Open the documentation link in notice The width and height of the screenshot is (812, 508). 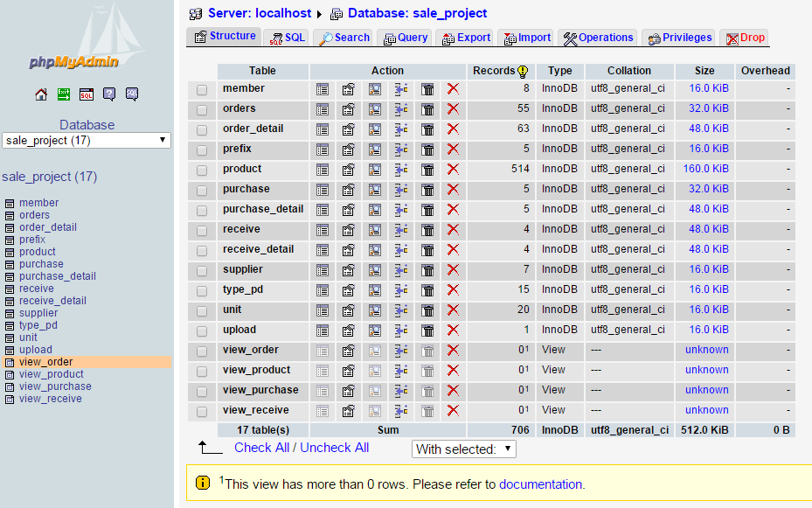tap(541, 484)
